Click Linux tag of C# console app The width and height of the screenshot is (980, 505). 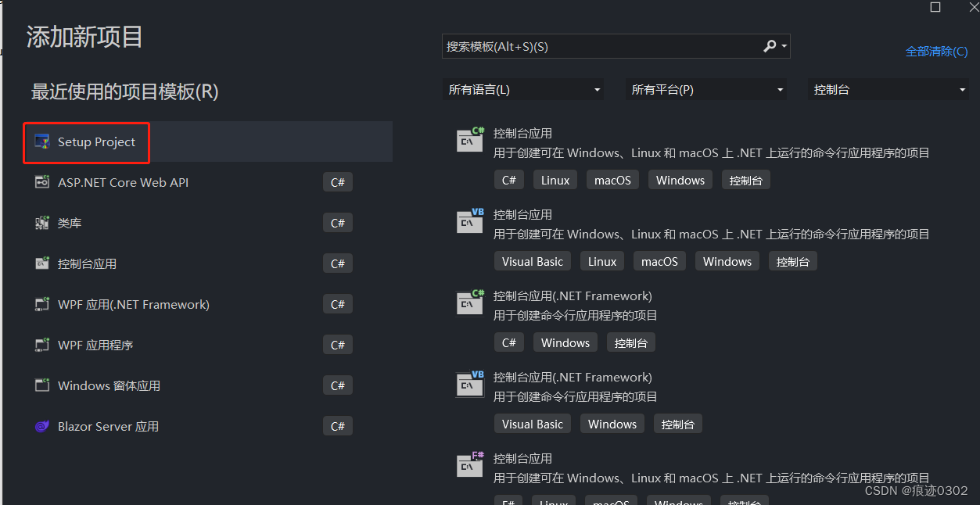pos(555,180)
